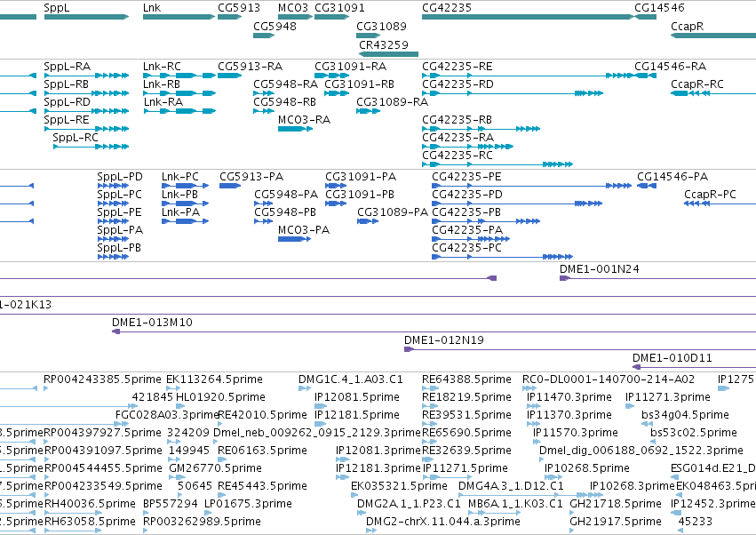
Task: Select protein Lnk-PC label
Action: coord(179,177)
